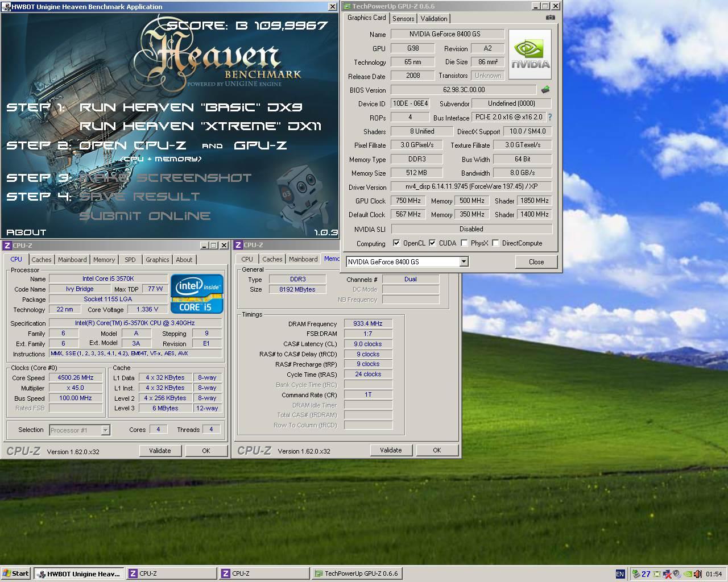Click DRAM Frequency value 933.4 MHz
The width and height of the screenshot is (728, 582).
[x=368, y=323]
